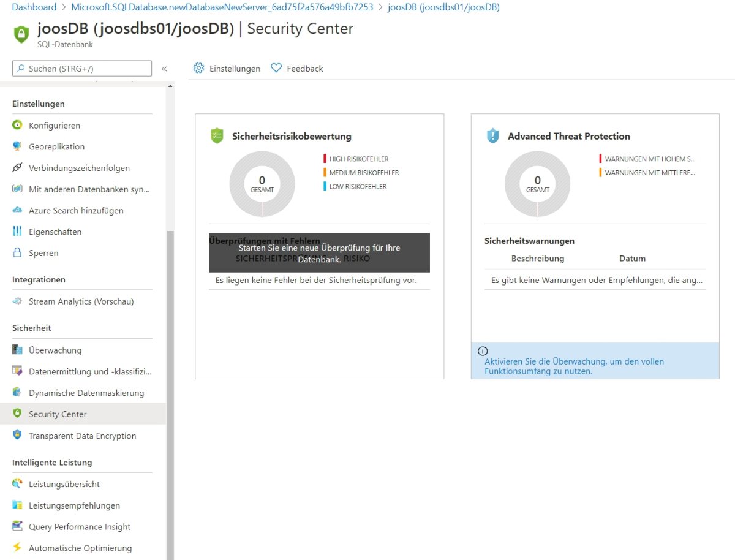
Task: Click the red HIGH RISIKOFEHLER legend swatch
Action: (x=325, y=159)
